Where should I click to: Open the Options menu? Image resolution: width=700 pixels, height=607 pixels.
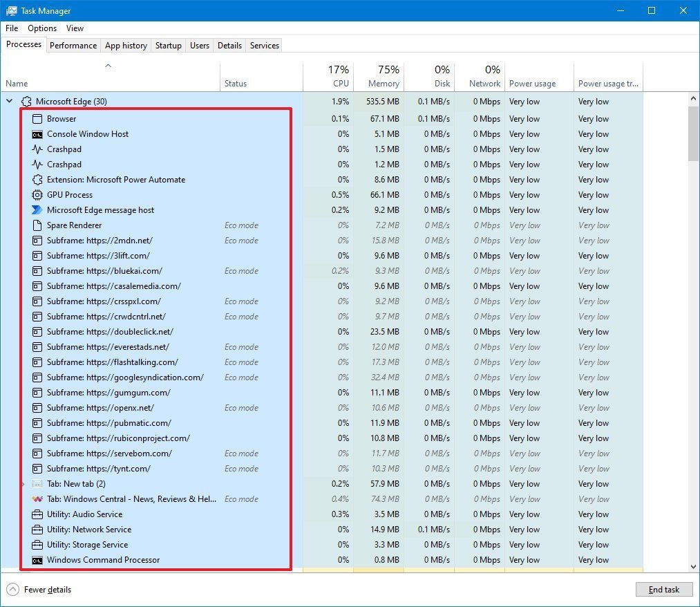pos(41,28)
